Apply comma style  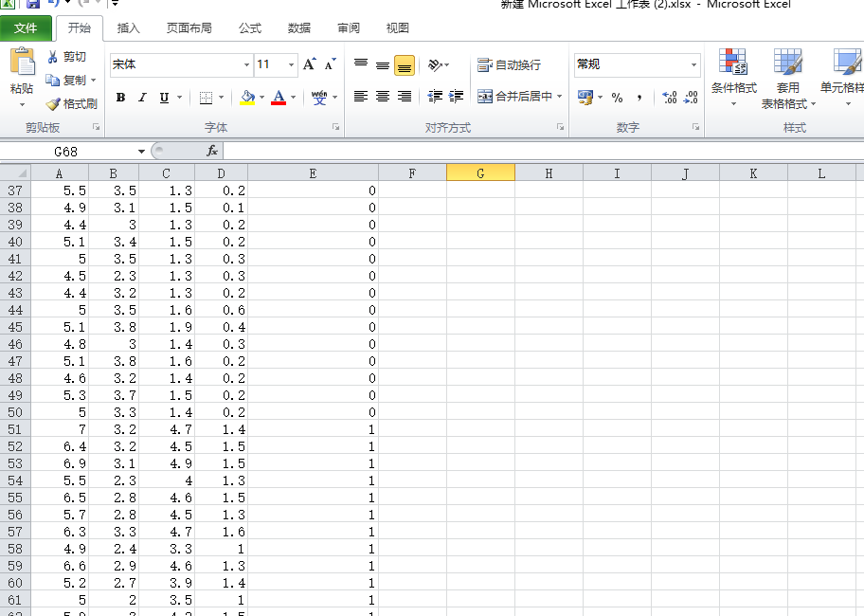[x=639, y=98]
